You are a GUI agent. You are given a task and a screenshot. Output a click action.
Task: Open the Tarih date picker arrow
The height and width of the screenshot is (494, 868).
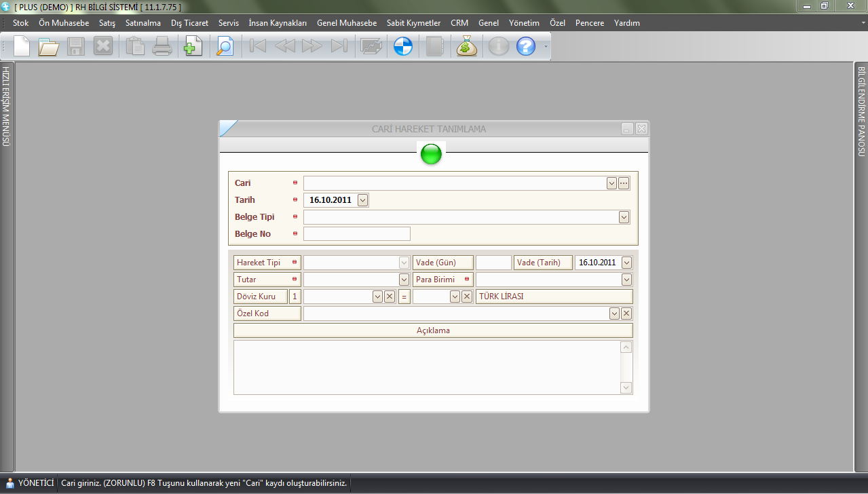pyautogui.click(x=362, y=200)
